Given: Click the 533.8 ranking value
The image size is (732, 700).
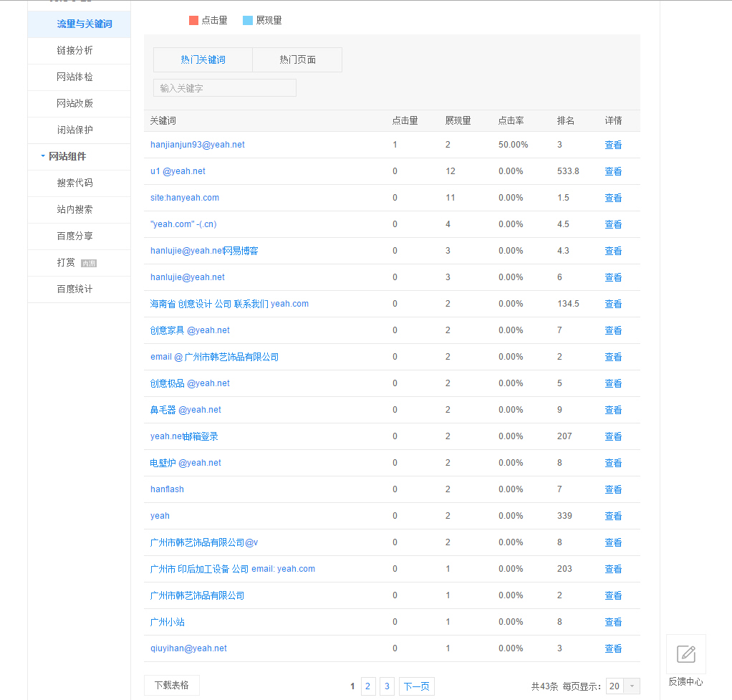Looking at the screenshot, I should (568, 171).
